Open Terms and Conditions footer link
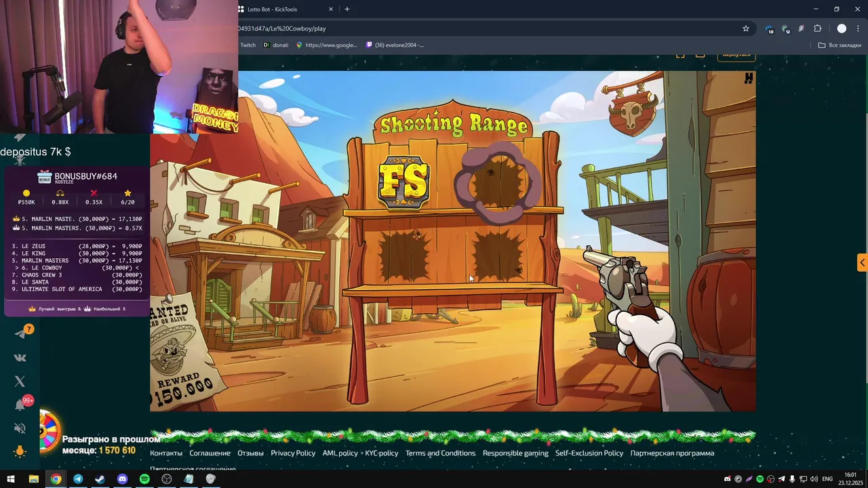 (440, 453)
